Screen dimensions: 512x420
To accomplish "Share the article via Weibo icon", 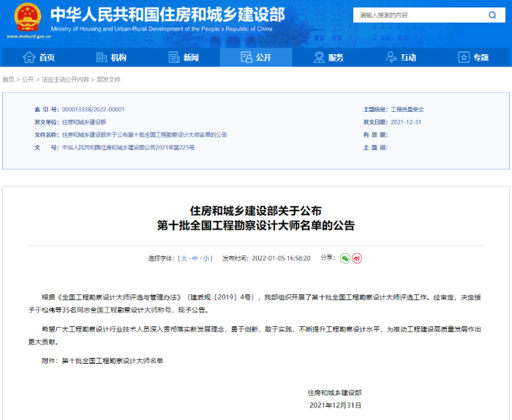I will [357, 258].
